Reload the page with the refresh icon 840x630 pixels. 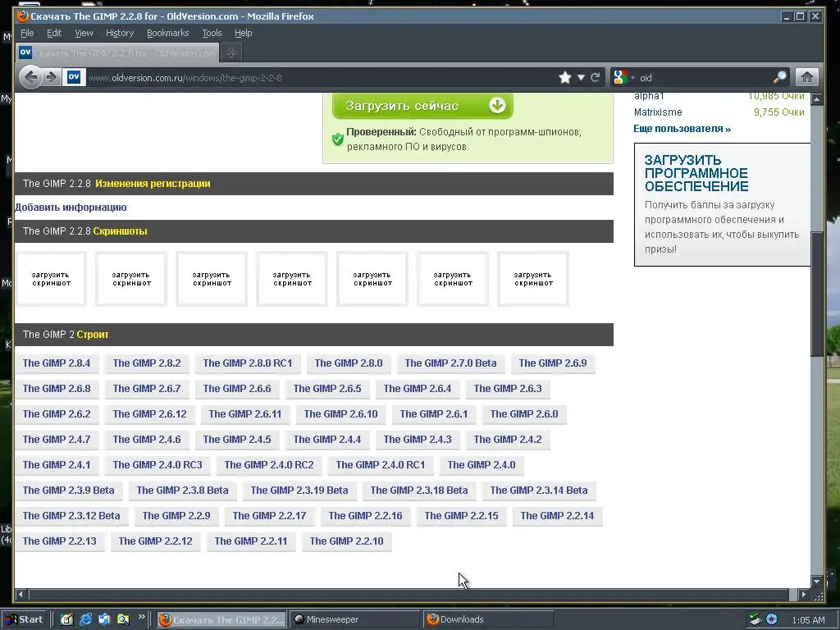[x=596, y=78]
